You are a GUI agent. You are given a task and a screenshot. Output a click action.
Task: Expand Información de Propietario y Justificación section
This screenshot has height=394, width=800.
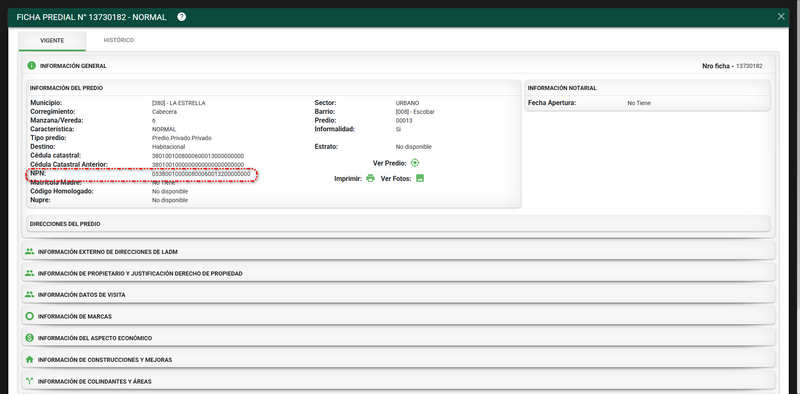tap(398, 273)
